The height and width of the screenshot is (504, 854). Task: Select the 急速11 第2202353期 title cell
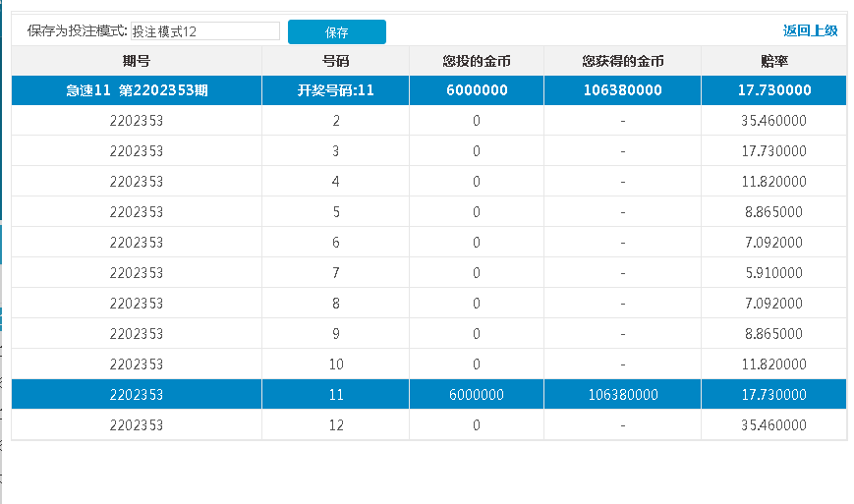[x=137, y=90]
